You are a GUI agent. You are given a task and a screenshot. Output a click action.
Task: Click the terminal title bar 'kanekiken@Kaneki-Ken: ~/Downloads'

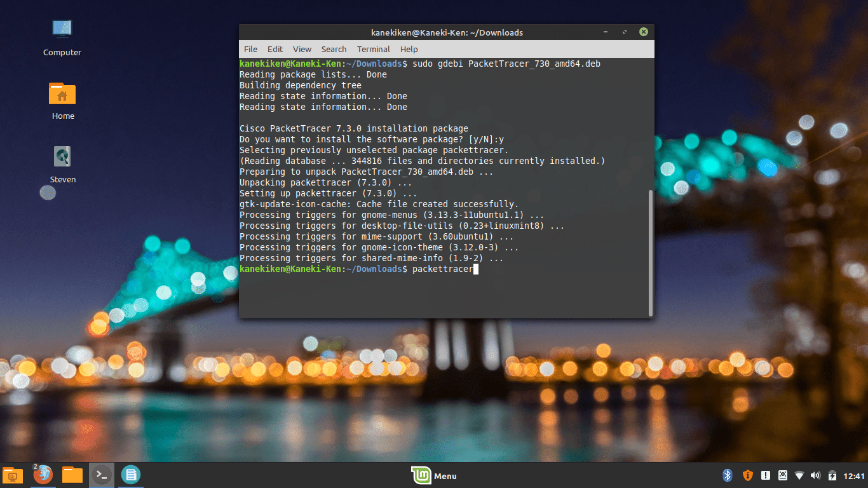point(447,32)
